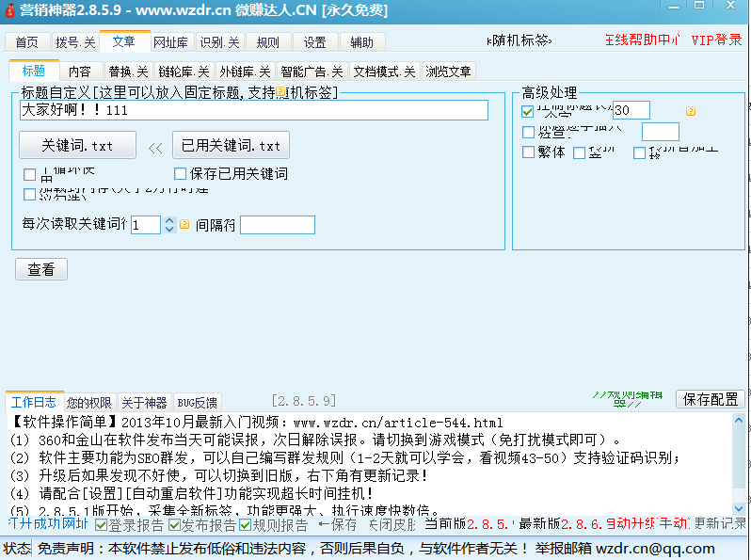The height and width of the screenshot is (560, 751).
Task: Select the 外链库.关 sub-tab
Action: [245, 72]
